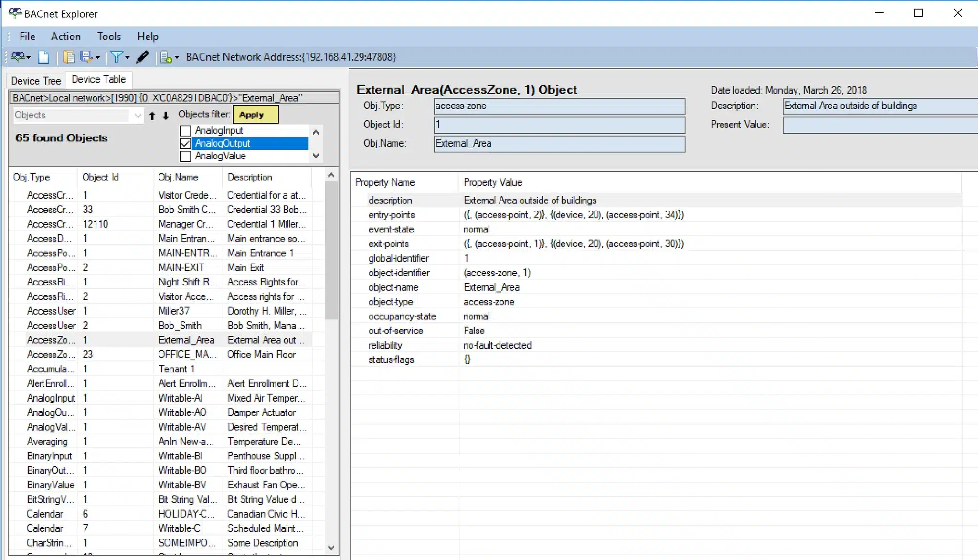The height and width of the screenshot is (560, 978).
Task: Open the Action menu
Action: [x=65, y=36]
